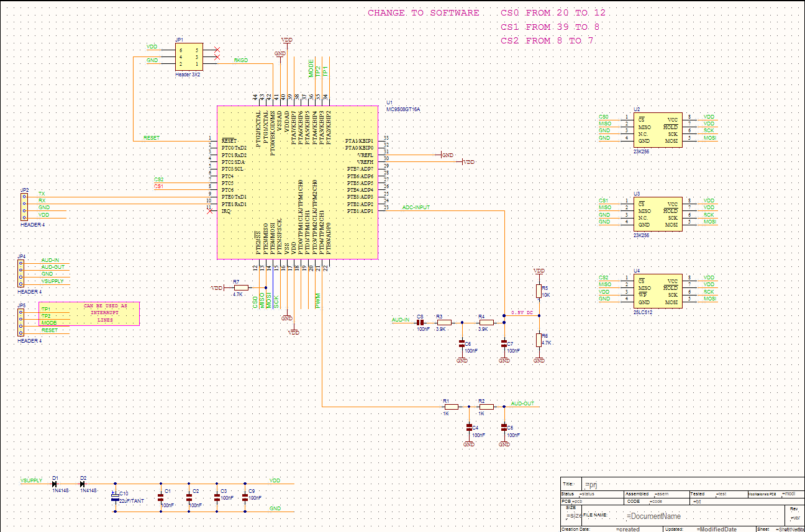Viewport: 805px width, 532px height.
Task: Click the VSUPPLY label before diode D1
Action: (31, 480)
